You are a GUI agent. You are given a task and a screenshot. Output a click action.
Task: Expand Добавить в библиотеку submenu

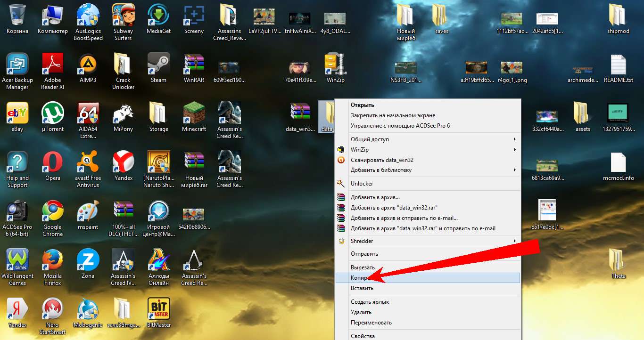pos(428,170)
